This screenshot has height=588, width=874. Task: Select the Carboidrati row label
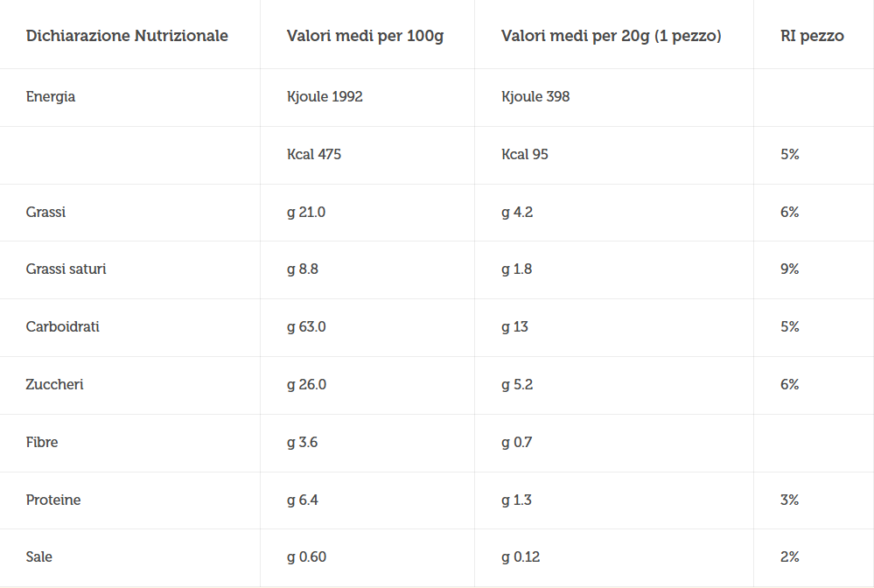[62, 326]
